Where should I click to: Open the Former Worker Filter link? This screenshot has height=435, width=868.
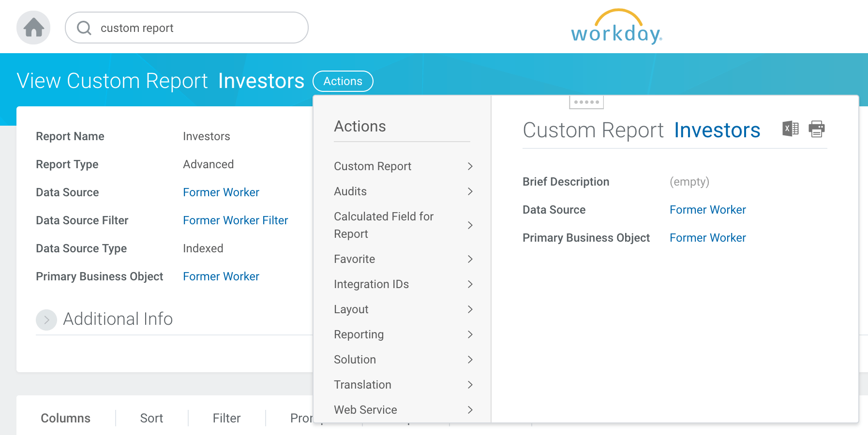tap(235, 220)
